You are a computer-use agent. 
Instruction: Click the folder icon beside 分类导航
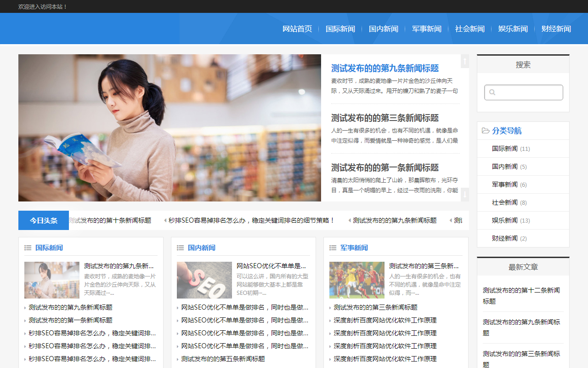pos(486,131)
